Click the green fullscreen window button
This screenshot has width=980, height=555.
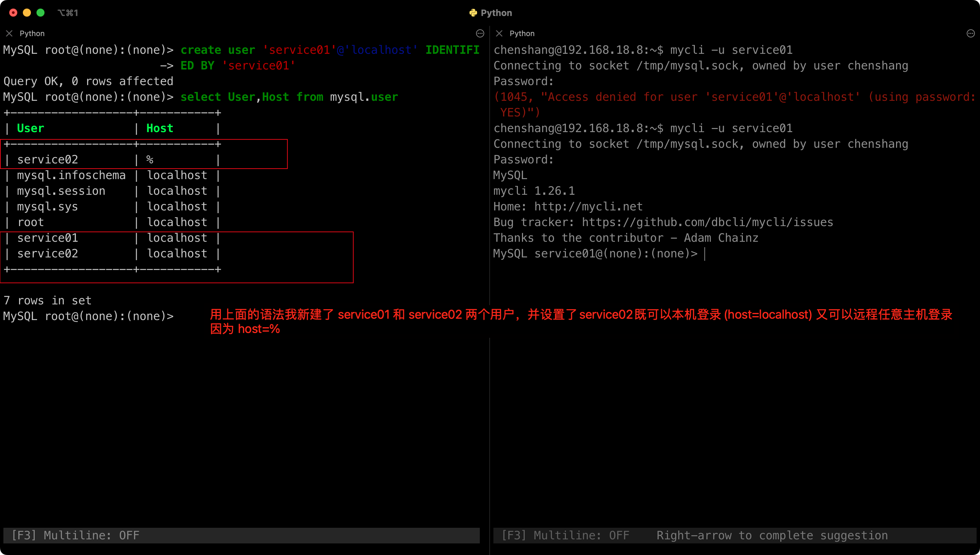(x=40, y=13)
